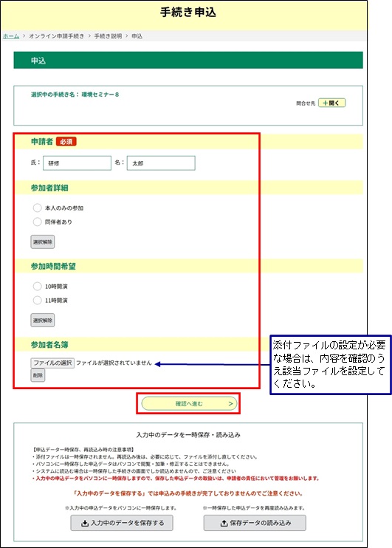Clear selection under 参加時間希望 with 選択解除

click(43, 320)
